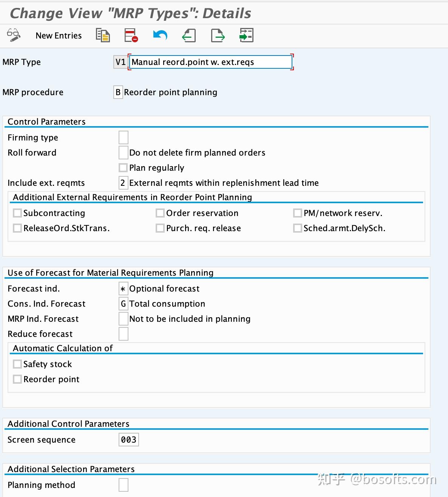
Task: Click the Firming type input field
Action: [x=123, y=137]
